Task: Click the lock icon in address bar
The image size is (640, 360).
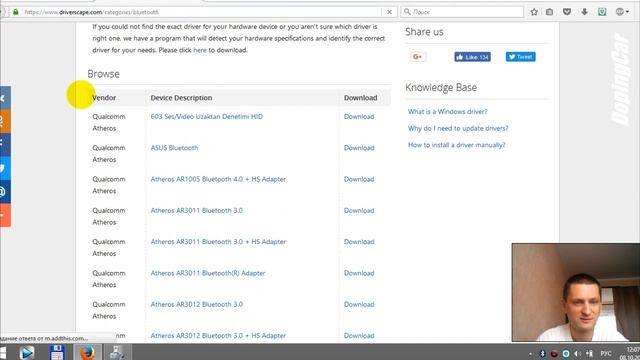Action: click(x=16, y=12)
